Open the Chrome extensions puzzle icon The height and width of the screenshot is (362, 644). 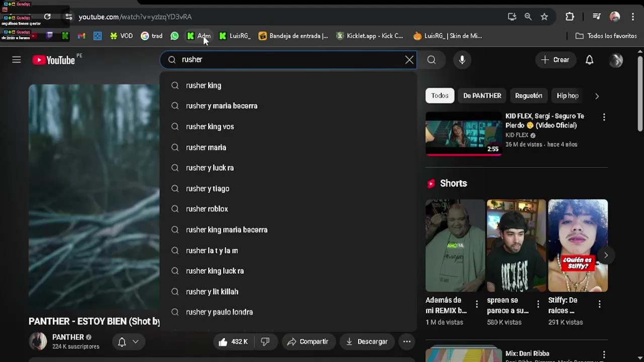(x=570, y=17)
